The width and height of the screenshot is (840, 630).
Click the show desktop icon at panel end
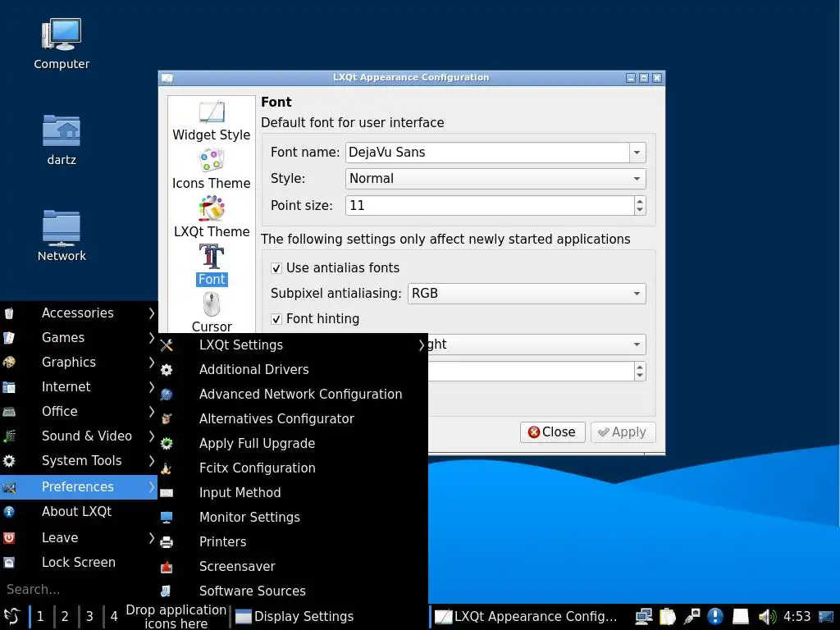pos(826,617)
